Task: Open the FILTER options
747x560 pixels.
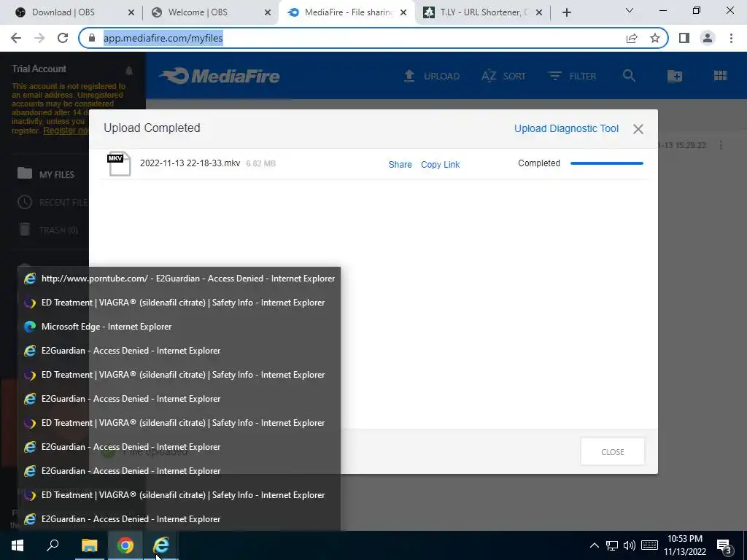Action: point(572,76)
